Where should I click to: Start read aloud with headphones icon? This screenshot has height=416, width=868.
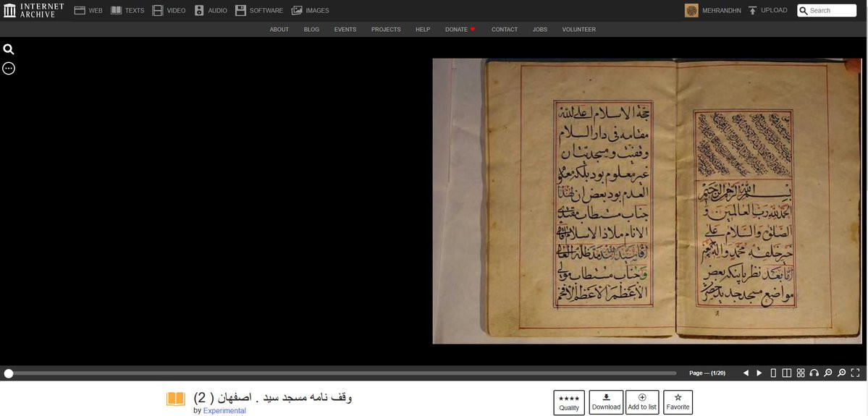point(814,373)
